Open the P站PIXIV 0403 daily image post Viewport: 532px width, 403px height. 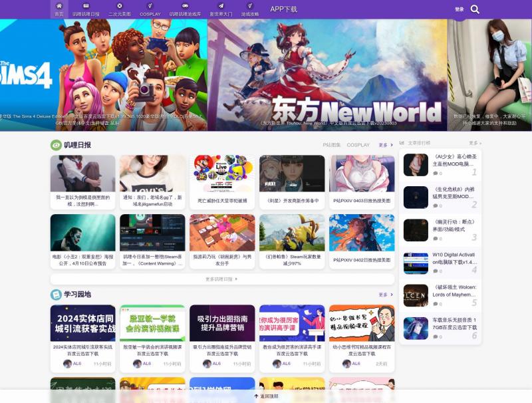click(362, 200)
